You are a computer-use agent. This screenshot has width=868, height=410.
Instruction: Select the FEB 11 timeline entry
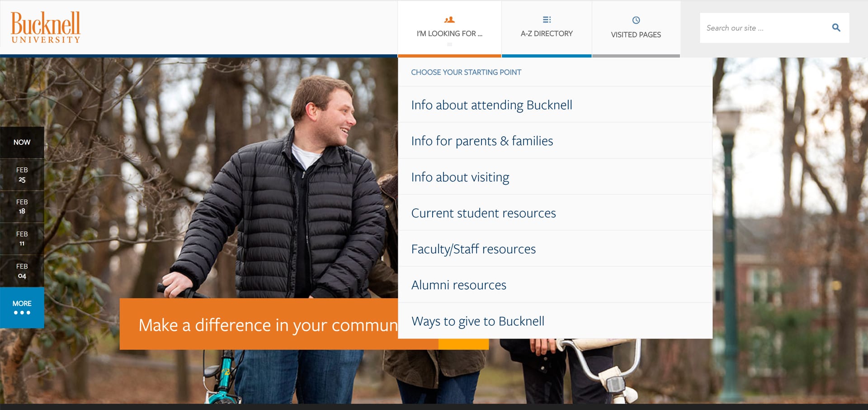pyautogui.click(x=22, y=238)
